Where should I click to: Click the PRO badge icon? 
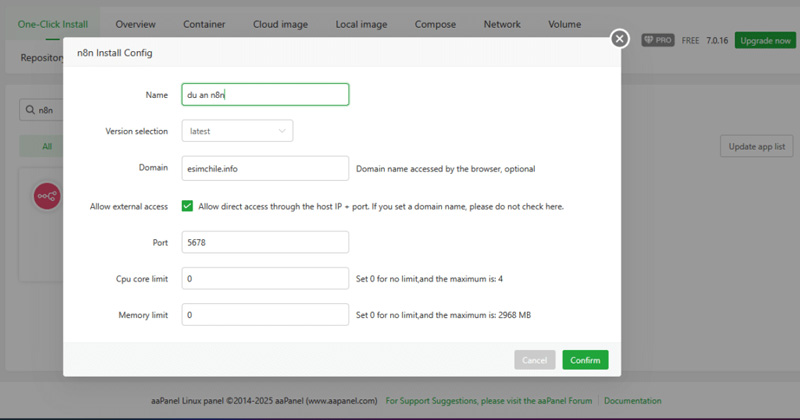tap(658, 40)
